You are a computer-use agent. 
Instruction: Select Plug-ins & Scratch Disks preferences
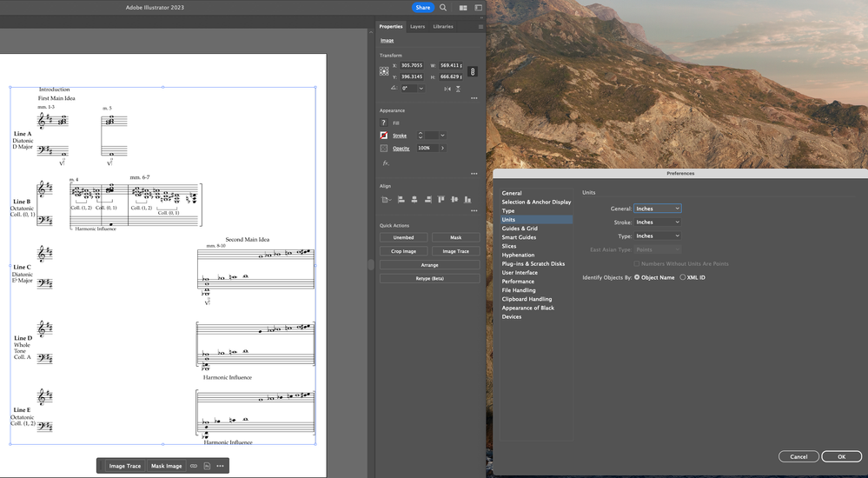point(533,263)
